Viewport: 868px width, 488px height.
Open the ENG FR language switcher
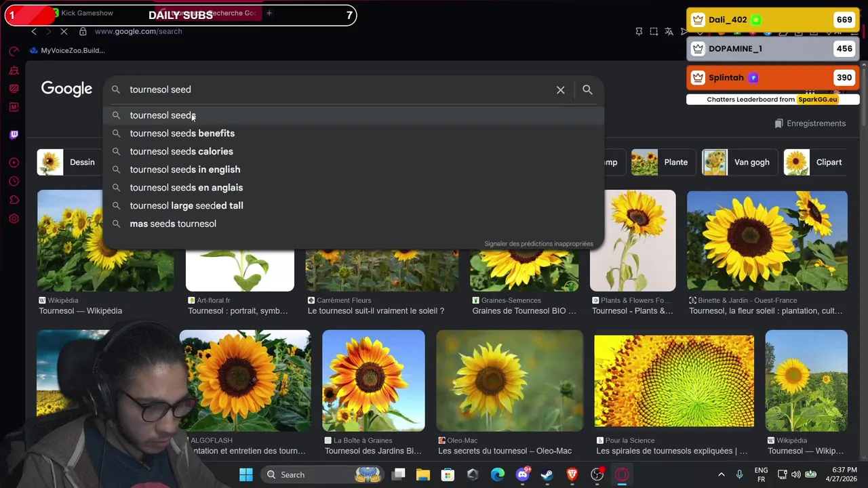tap(761, 474)
